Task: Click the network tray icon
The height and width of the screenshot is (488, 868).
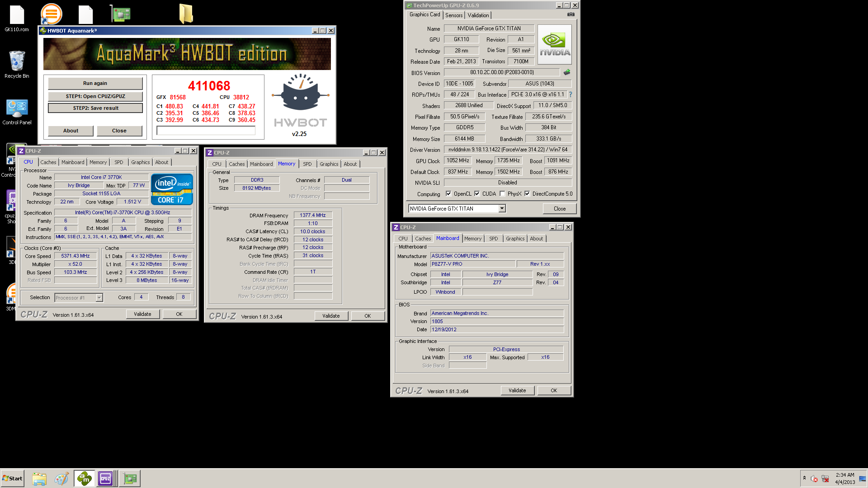Action: [x=825, y=479]
